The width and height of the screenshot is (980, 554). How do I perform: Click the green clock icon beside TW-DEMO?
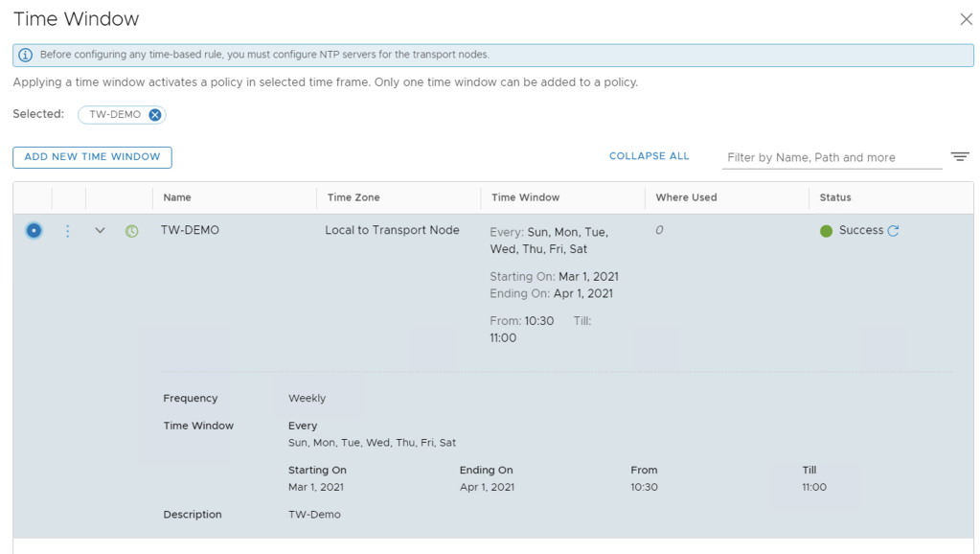coord(132,231)
